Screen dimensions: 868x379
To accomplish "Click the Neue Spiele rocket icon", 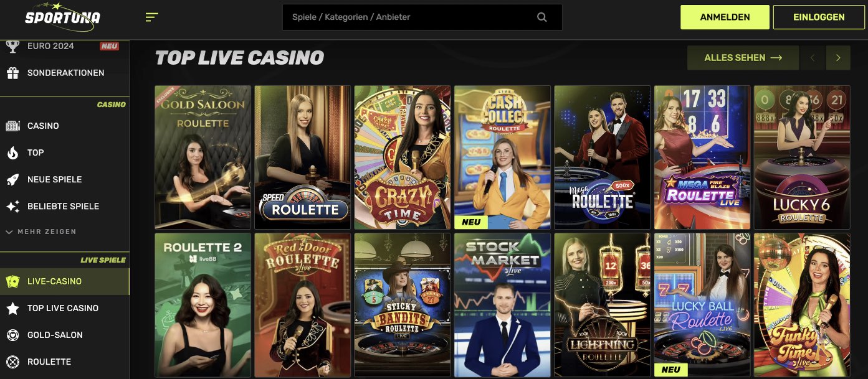I will [x=12, y=179].
